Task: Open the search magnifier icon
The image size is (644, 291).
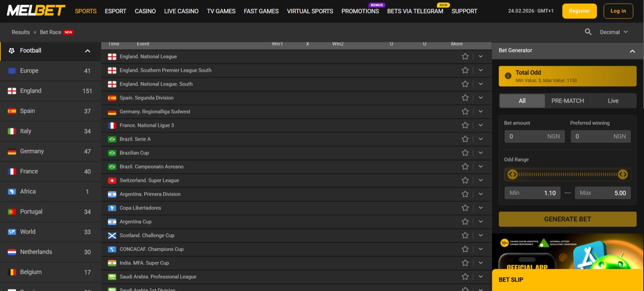Action: pyautogui.click(x=588, y=32)
